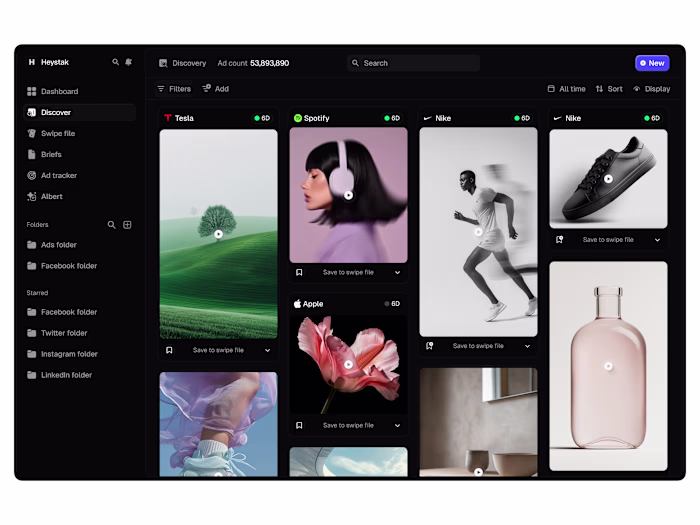Bookmark the Tesla ad
Image resolution: width=700 pixels, height=525 pixels.
coord(169,350)
